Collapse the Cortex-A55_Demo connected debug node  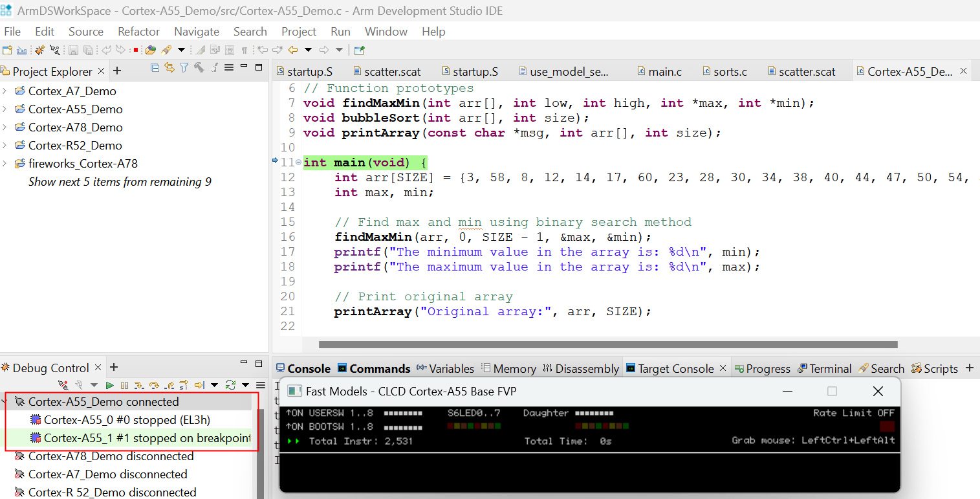click(x=5, y=402)
